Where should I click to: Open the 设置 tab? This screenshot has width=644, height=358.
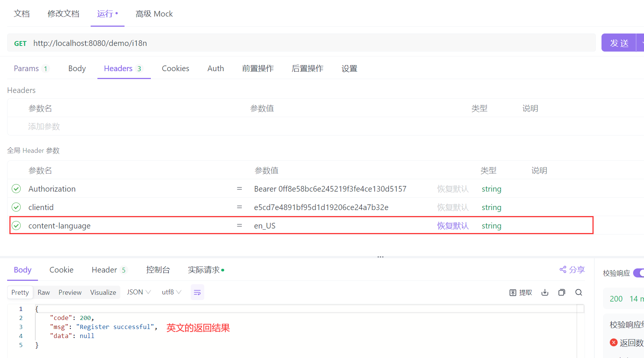pyautogui.click(x=349, y=69)
